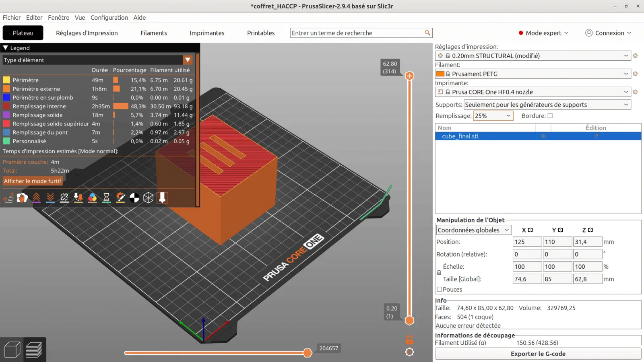Toggle wipe moves icon (hand) in legend

pyautogui.click(x=22, y=197)
